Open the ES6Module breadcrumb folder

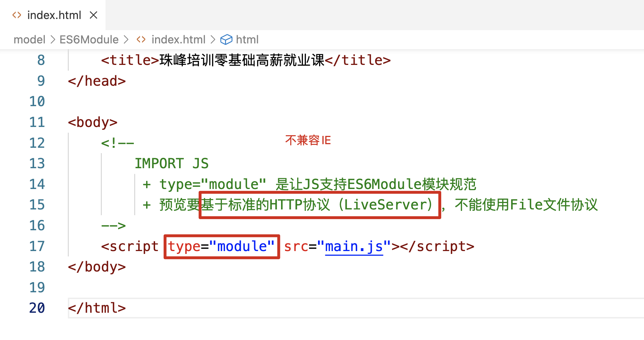click(89, 39)
